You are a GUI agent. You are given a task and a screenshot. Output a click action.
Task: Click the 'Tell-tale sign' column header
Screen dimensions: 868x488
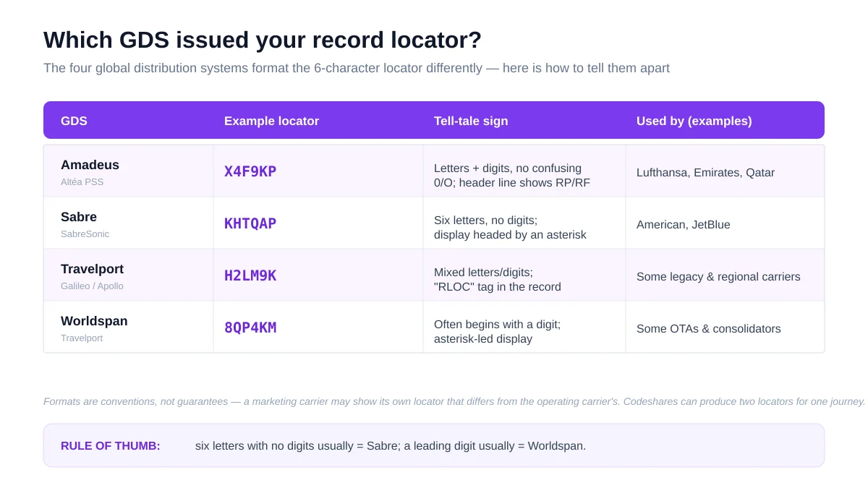pyautogui.click(x=471, y=121)
